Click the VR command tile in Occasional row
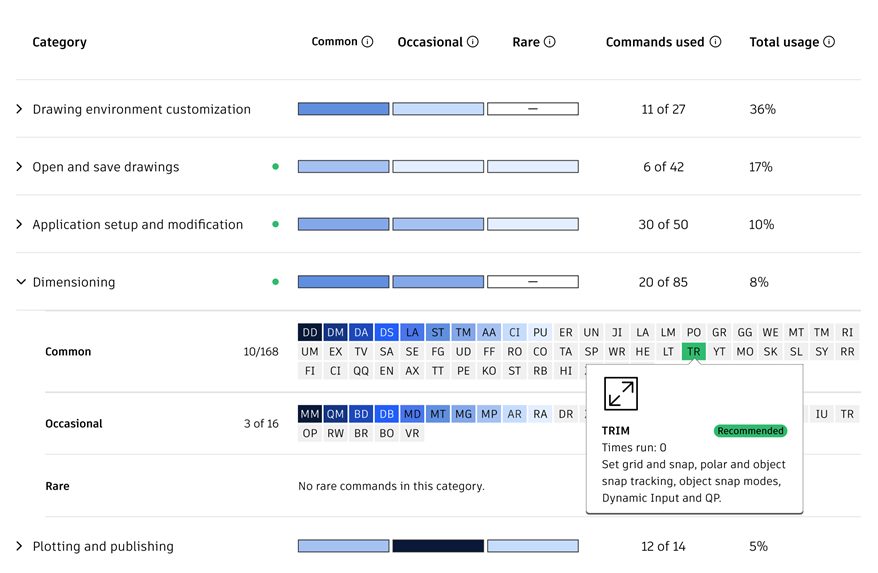Screen dimensions: 878x573 coord(412,434)
